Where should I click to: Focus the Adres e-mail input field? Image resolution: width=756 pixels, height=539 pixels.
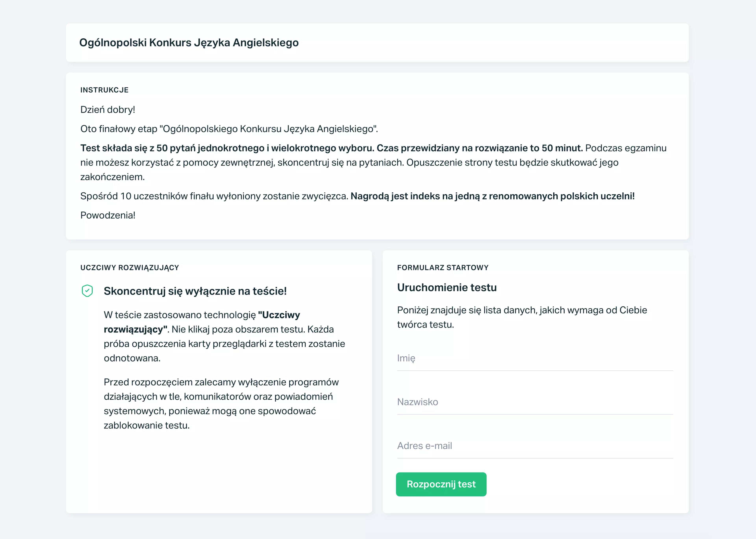(x=535, y=446)
